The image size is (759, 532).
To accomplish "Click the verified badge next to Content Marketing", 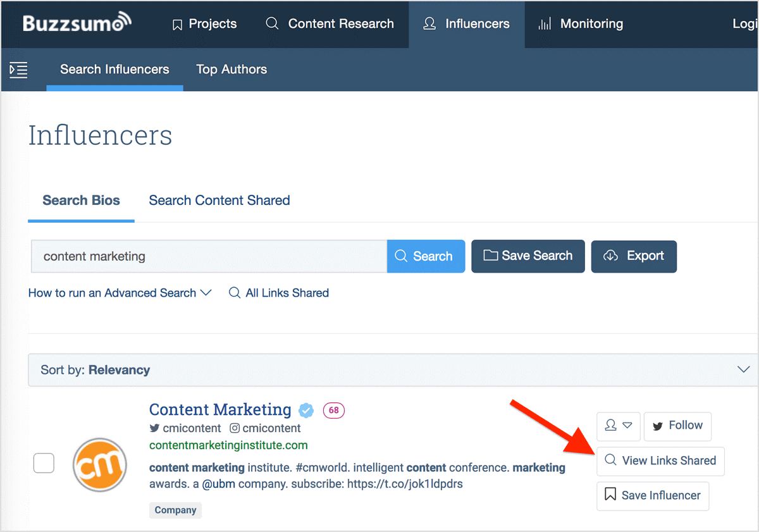I will coord(306,411).
